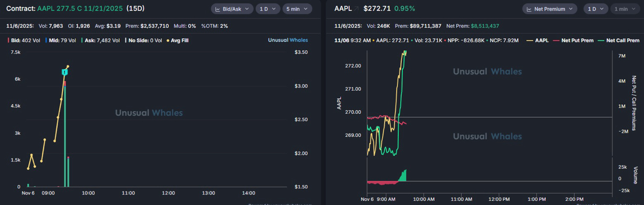Click the teal marker on the avg fill line
The height and width of the screenshot is (205, 644).
tap(65, 72)
